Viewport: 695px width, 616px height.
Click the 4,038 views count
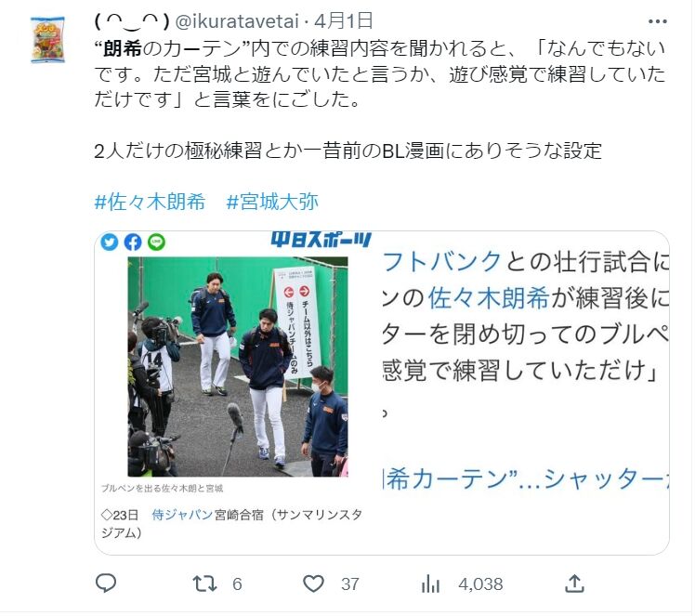[x=481, y=584]
